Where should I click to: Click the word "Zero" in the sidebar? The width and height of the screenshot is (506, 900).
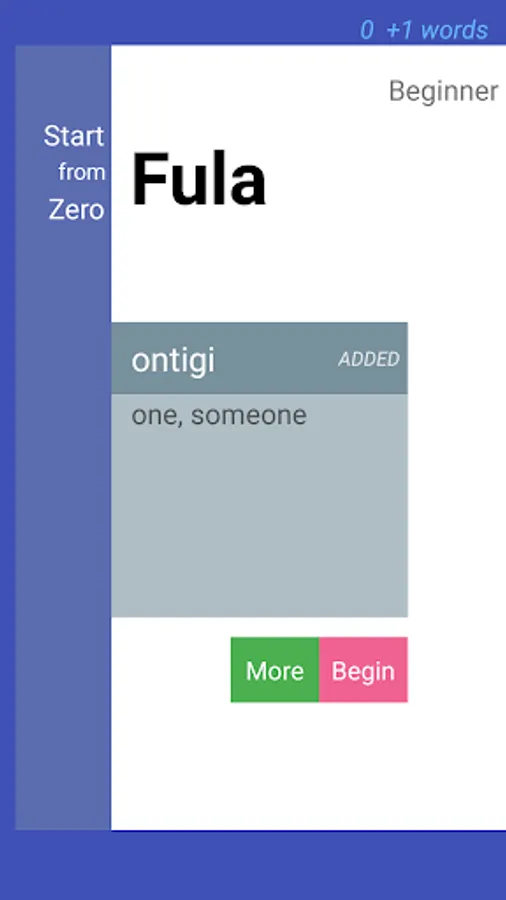76,210
